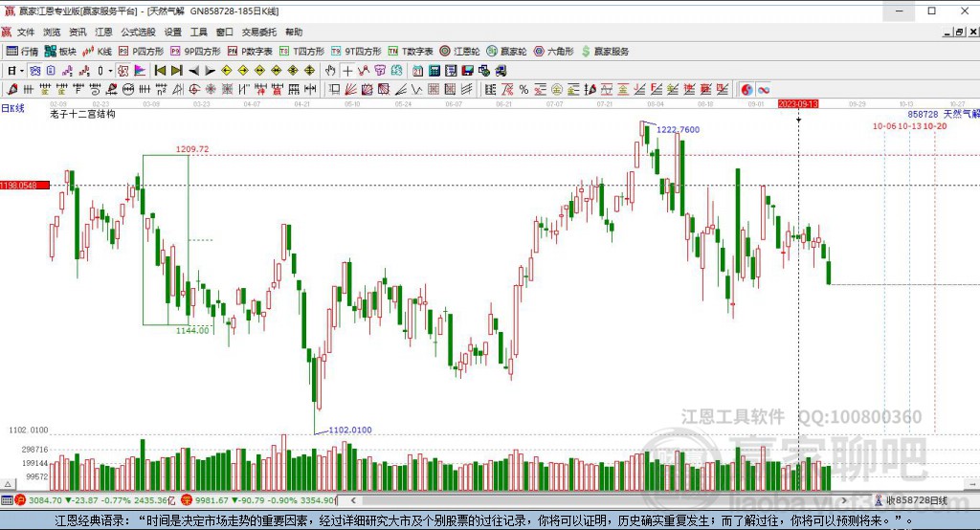Open the 设置 menu
980x530 pixels.
tap(173, 32)
